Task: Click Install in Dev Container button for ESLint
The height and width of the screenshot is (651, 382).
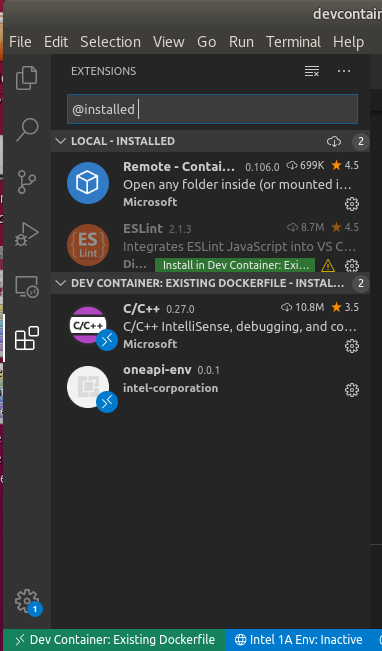Action: coord(235,265)
